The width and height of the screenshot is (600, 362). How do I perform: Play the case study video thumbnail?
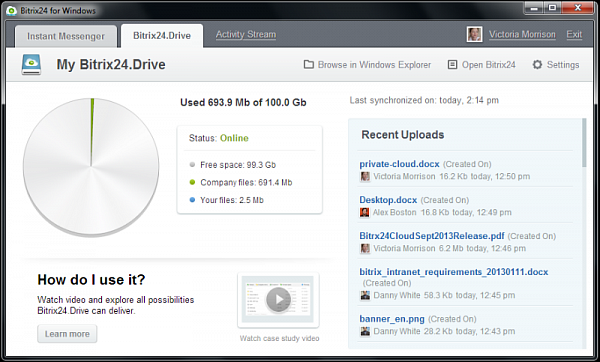278,300
